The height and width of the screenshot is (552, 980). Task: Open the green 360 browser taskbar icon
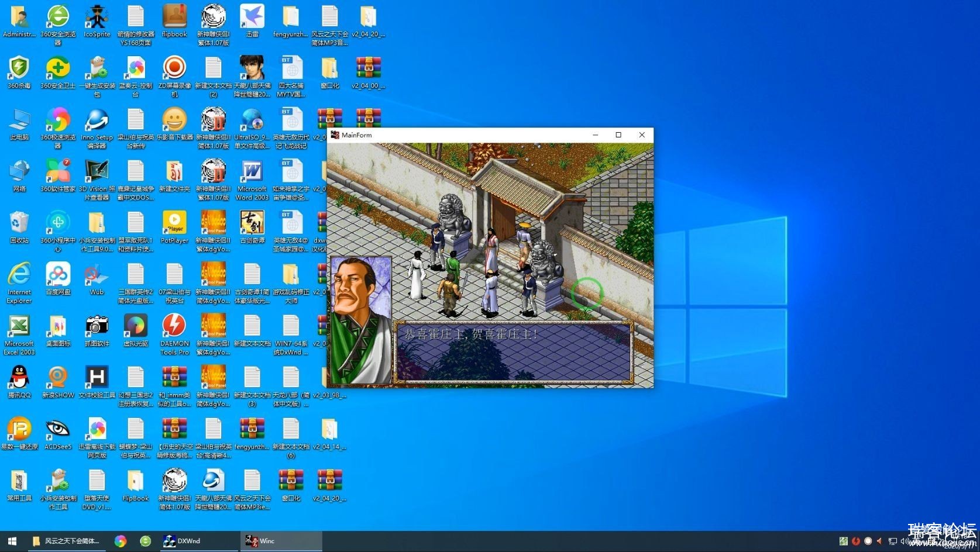click(x=146, y=541)
